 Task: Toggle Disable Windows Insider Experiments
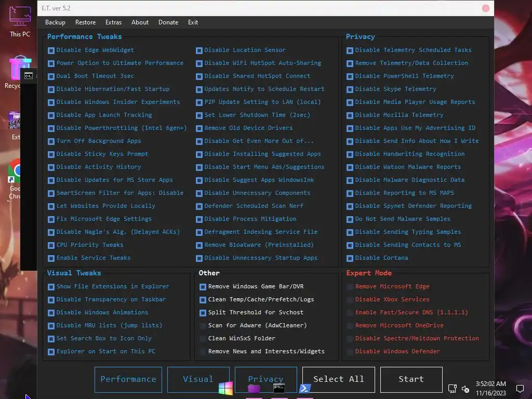click(51, 102)
